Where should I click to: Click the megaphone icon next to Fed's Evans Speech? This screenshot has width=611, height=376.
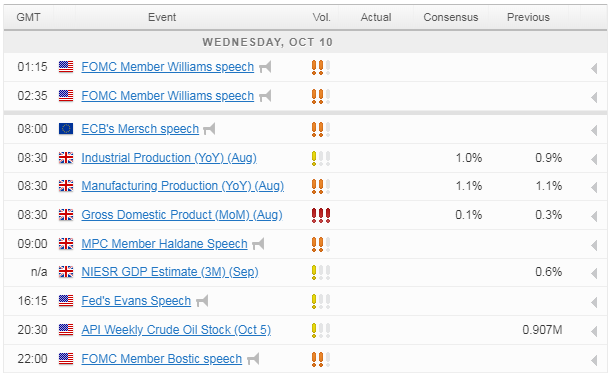click(202, 301)
